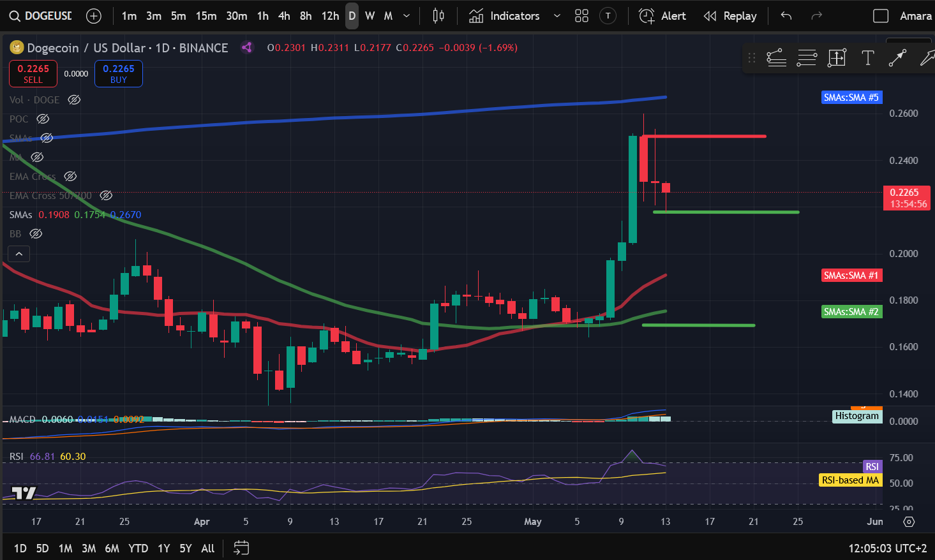Screen dimensions: 935x560
Task: Grab the drawing toolbar drag handle
Action: [x=752, y=58]
